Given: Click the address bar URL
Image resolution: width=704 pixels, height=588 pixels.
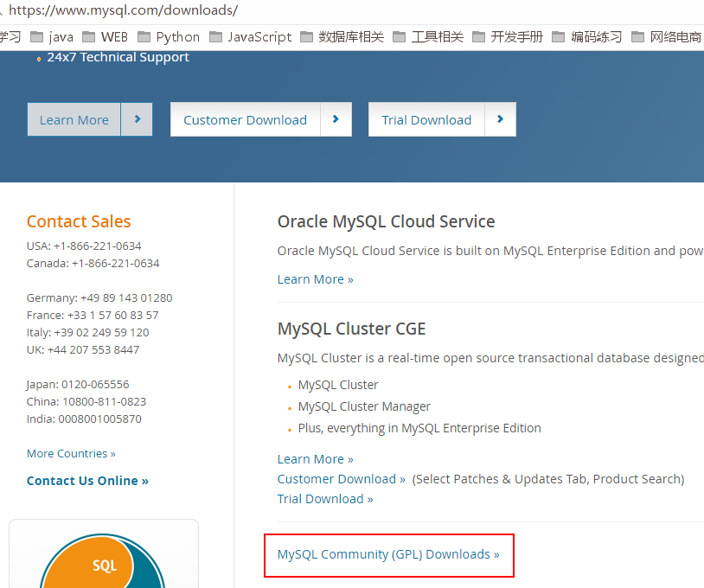Looking at the screenshot, I should click(123, 10).
